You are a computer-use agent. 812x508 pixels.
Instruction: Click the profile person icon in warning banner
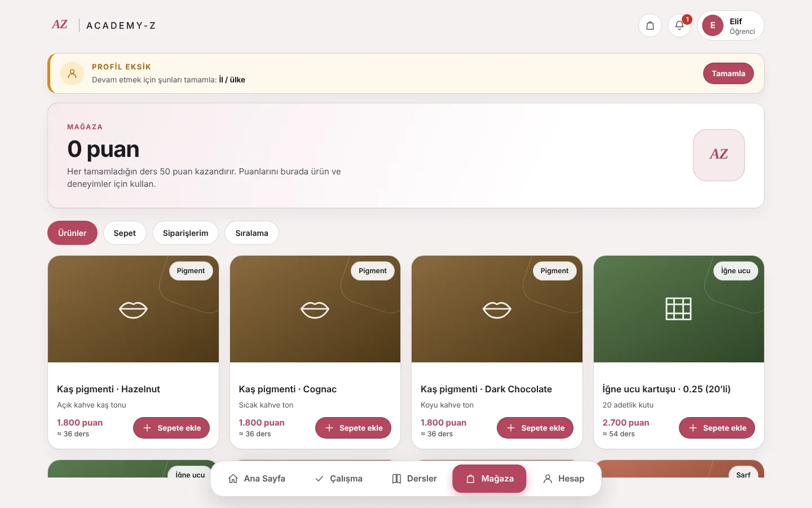[72, 73]
